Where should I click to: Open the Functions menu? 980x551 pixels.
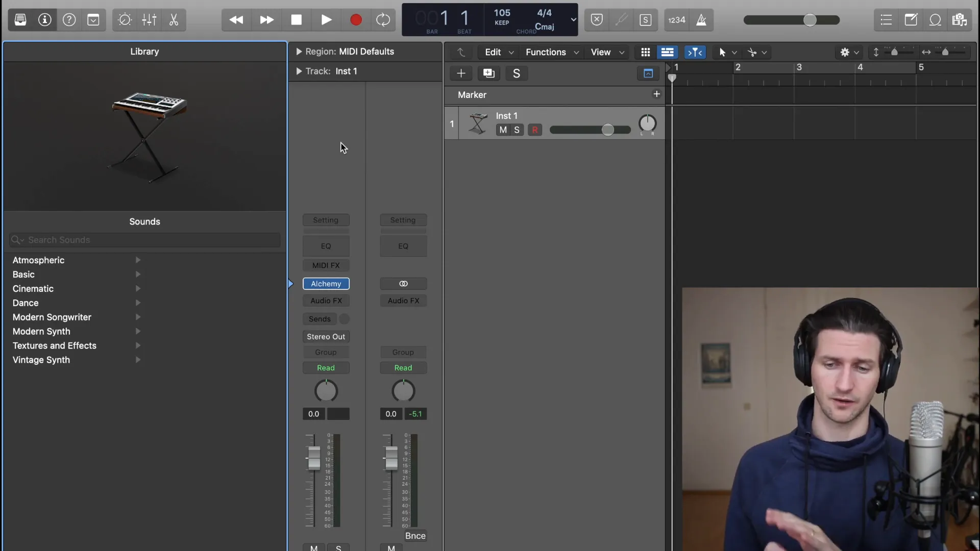pos(552,52)
